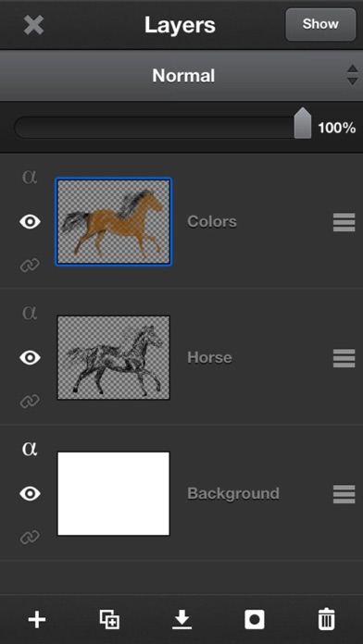This screenshot has height=644, width=363.
Task: Click the layer mask icon
Action: point(255,619)
